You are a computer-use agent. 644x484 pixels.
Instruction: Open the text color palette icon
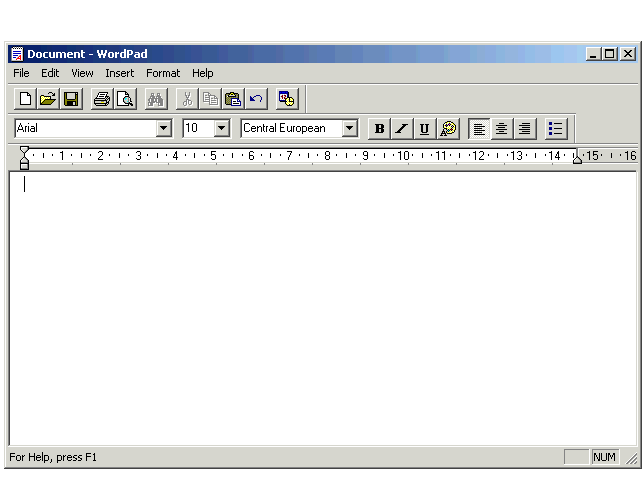[448, 129]
